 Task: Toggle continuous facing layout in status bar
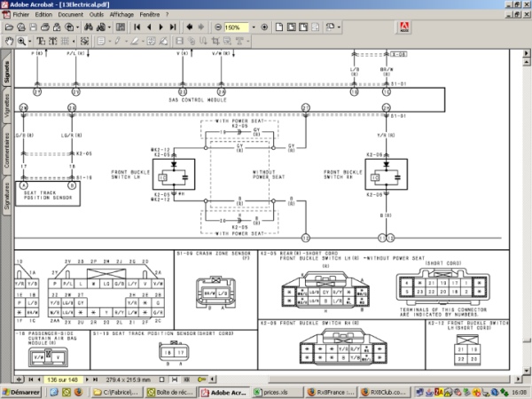(x=187, y=379)
